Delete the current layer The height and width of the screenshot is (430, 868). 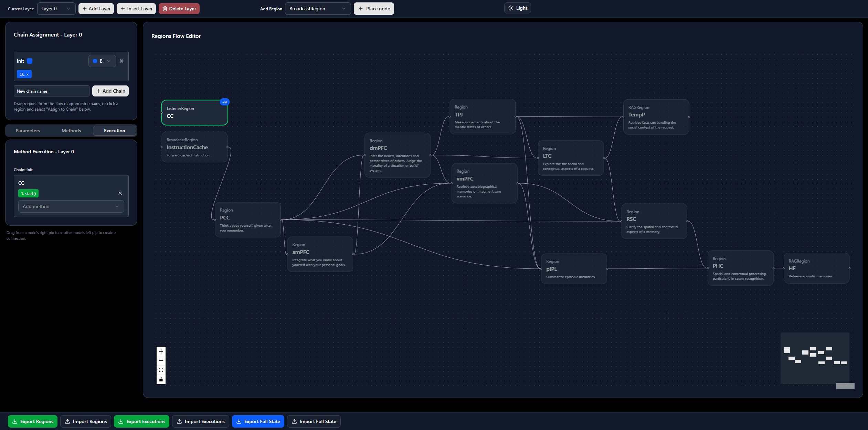[x=179, y=9]
